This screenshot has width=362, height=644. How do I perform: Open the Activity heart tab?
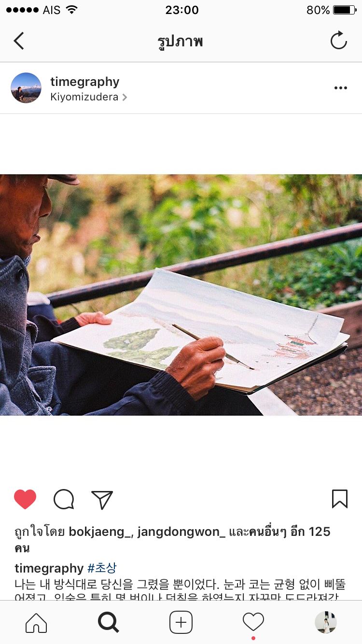253,622
